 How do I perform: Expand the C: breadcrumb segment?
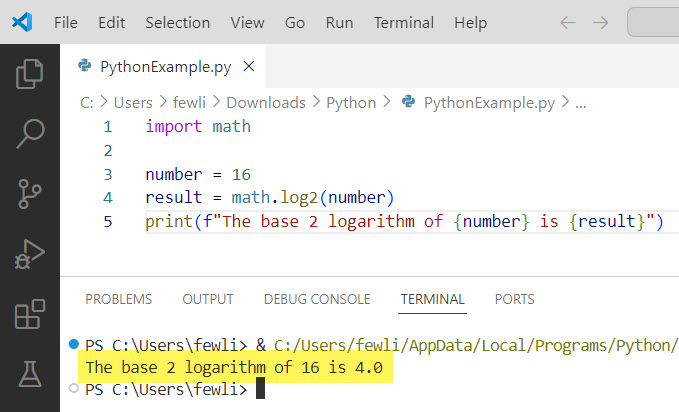(x=87, y=103)
